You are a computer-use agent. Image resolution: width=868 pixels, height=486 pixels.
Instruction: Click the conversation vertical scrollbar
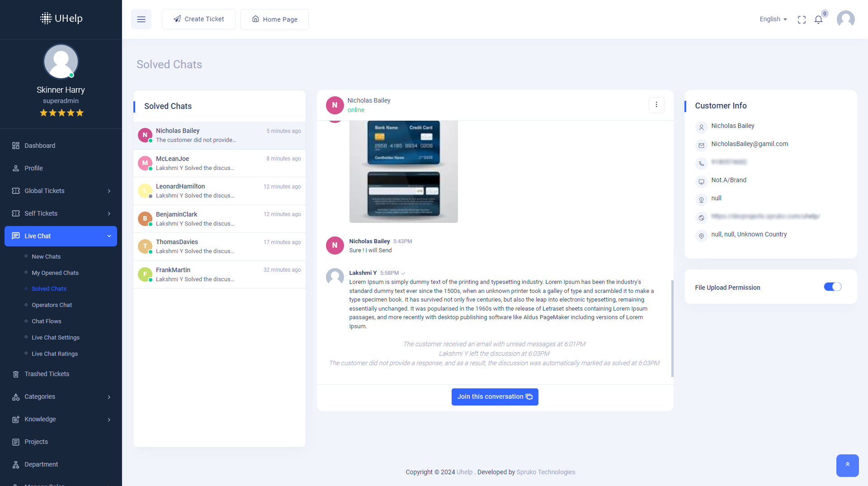(672, 329)
